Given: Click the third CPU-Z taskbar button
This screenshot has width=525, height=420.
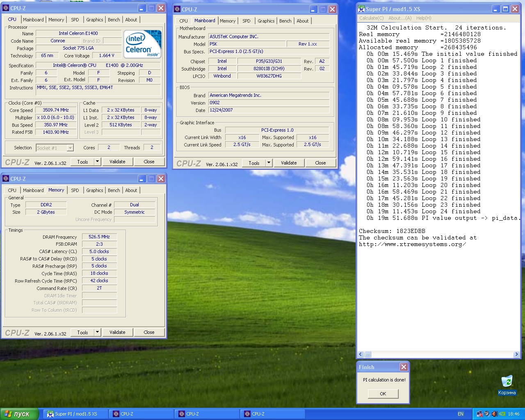Looking at the screenshot, I should tap(273, 414).
